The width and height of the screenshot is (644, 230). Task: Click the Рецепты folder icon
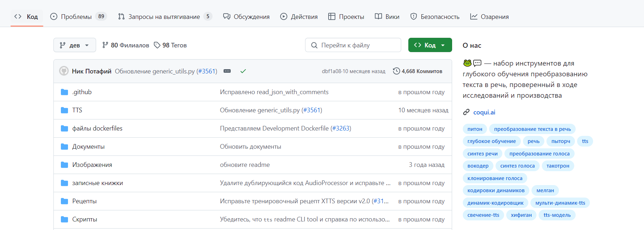pyautogui.click(x=64, y=201)
